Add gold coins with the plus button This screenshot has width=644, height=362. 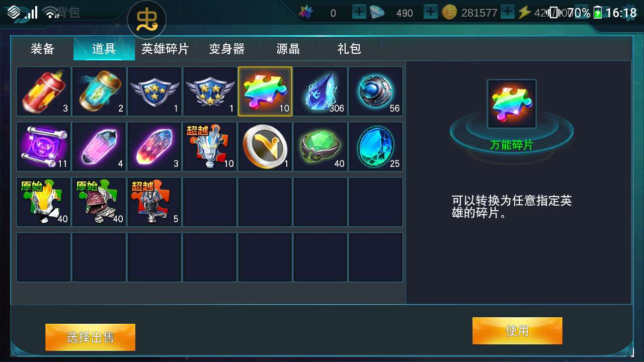(508, 12)
